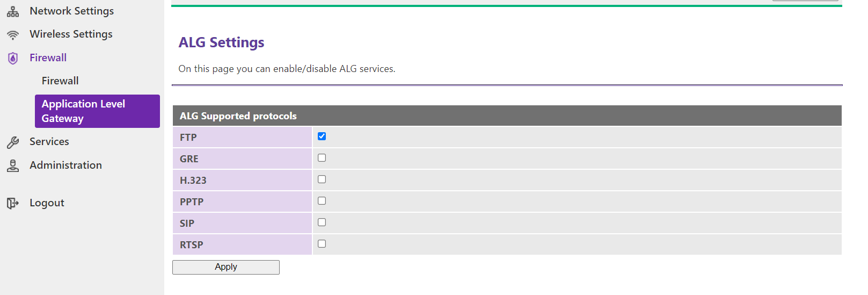Select Application Level Gateway menu item
This screenshot has width=868, height=295.
point(97,111)
